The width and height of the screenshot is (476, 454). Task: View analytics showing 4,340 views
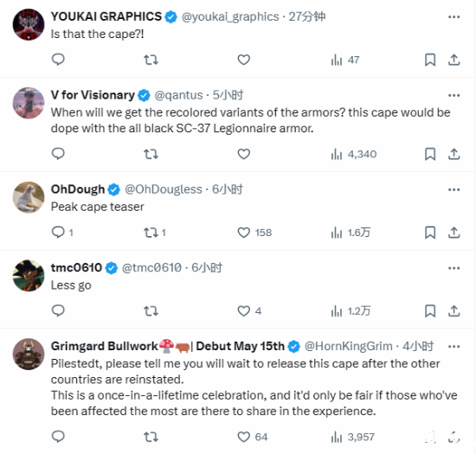354,154
